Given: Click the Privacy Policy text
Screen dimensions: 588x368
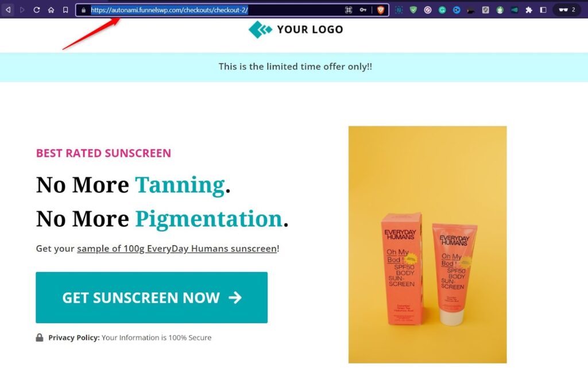Looking at the screenshot, I should pos(74,338).
